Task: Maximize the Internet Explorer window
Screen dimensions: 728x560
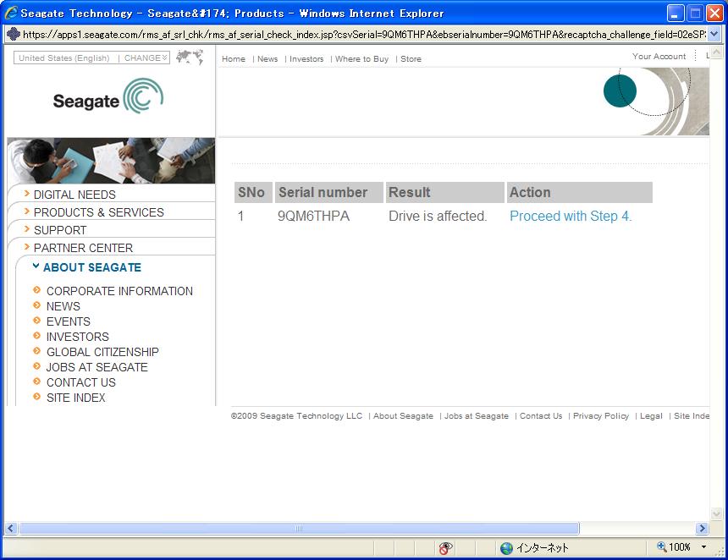Action: click(x=695, y=13)
